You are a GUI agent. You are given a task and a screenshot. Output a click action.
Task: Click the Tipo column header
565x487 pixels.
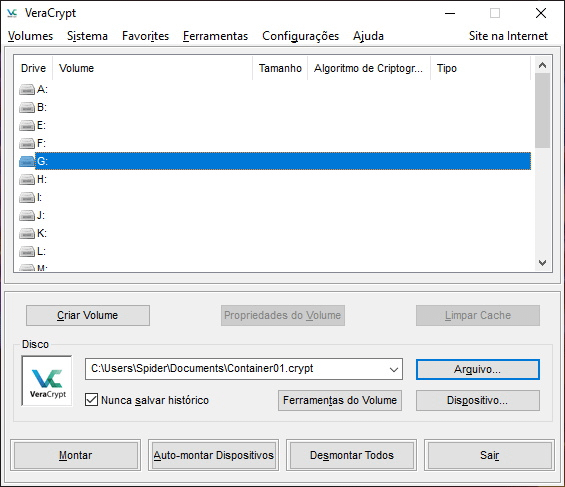point(481,68)
